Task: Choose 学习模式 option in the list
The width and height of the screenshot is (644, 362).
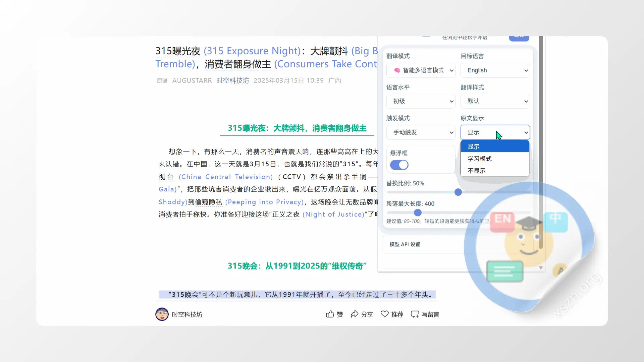Action: (495, 159)
